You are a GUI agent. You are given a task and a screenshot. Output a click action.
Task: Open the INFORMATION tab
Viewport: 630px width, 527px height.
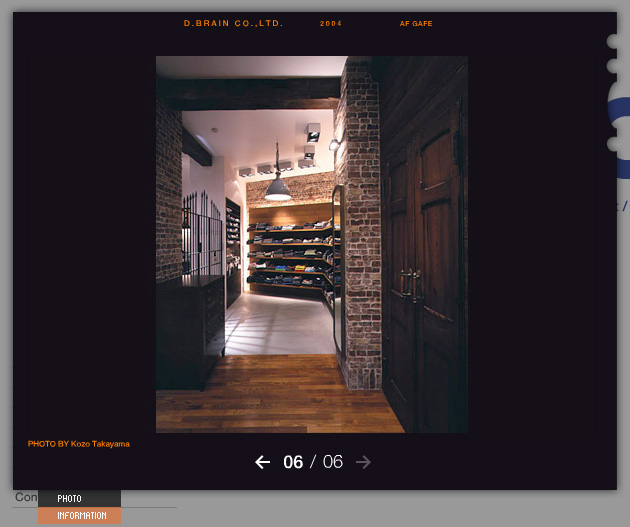point(80,515)
